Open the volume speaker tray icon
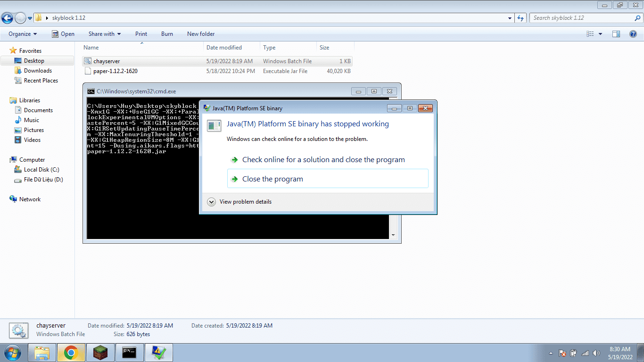The image size is (644, 362). 596,353
